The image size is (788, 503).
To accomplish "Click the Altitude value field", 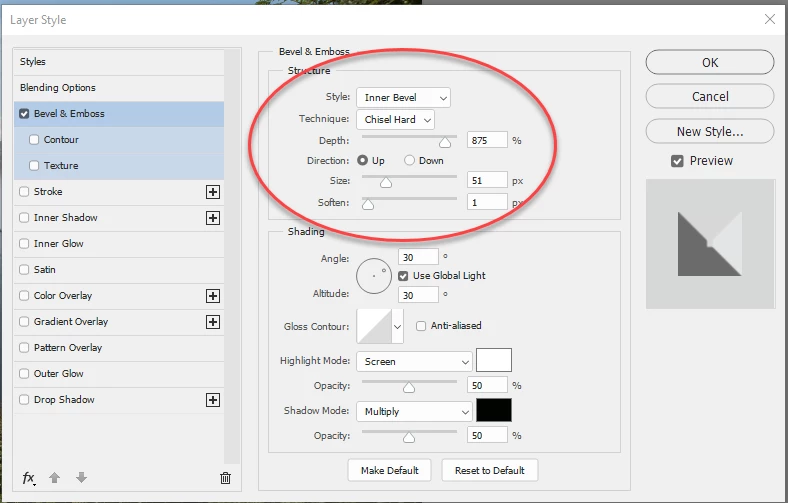I will coord(418,295).
